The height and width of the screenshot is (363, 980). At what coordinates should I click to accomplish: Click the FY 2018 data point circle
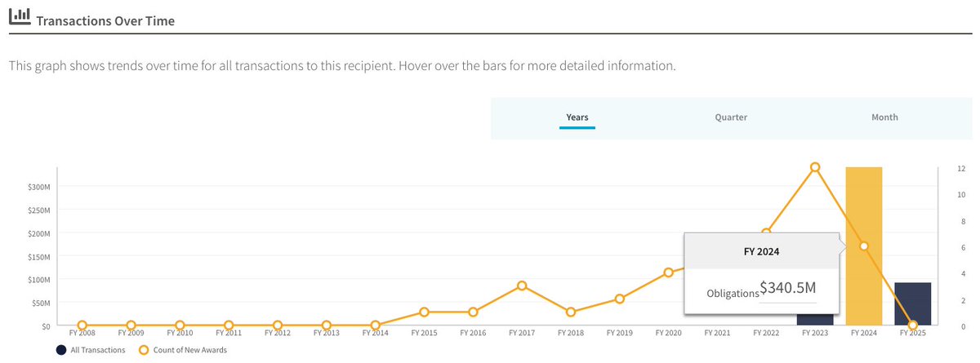571,312
